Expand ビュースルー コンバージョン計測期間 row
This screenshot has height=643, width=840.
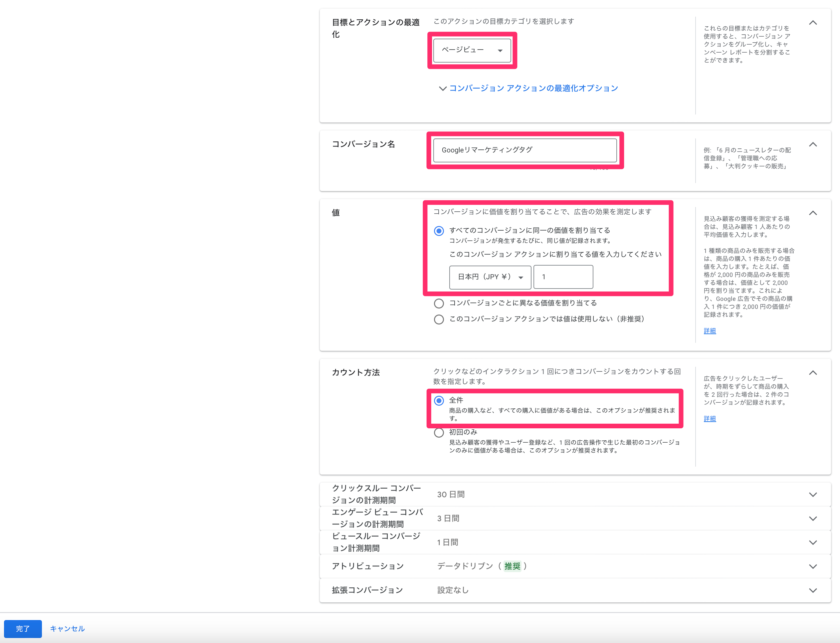click(575, 542)
